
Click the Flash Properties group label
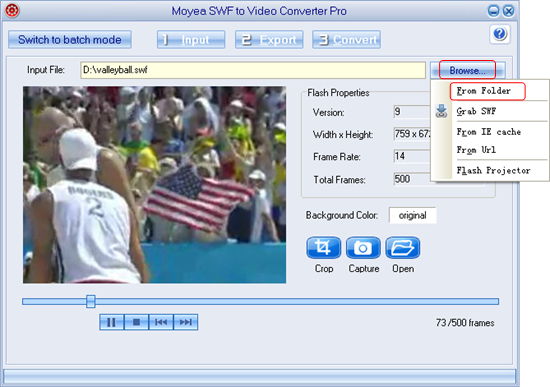click(338, 93)
